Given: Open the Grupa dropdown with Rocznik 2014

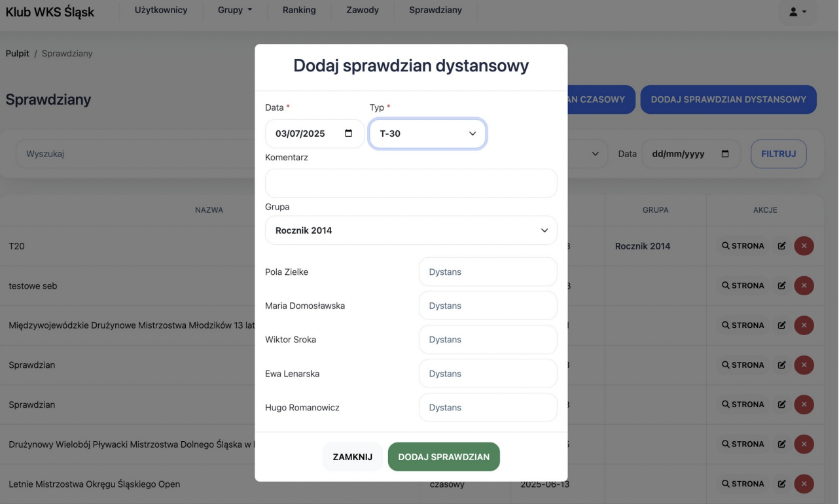Looking at the screenshot, I should coord(411,230).
